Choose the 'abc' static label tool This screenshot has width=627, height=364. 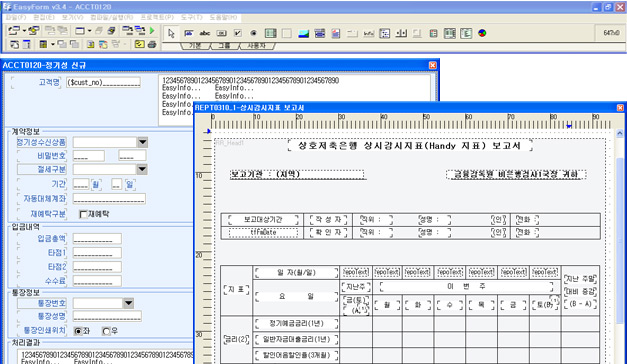click(x=205, y=33)
